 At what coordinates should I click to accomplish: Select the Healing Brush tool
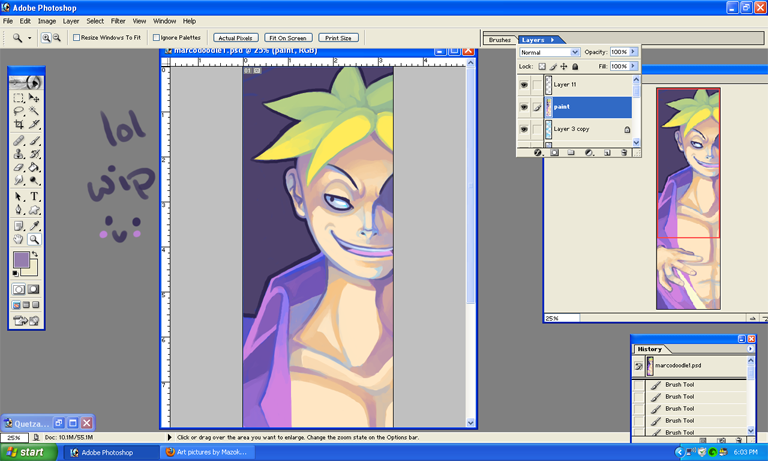19,141
